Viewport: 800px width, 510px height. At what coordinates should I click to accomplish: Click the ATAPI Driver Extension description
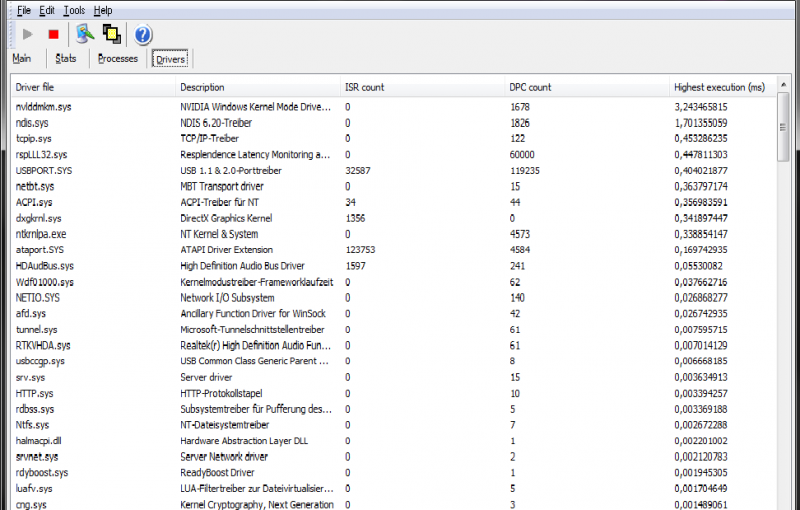227,250
